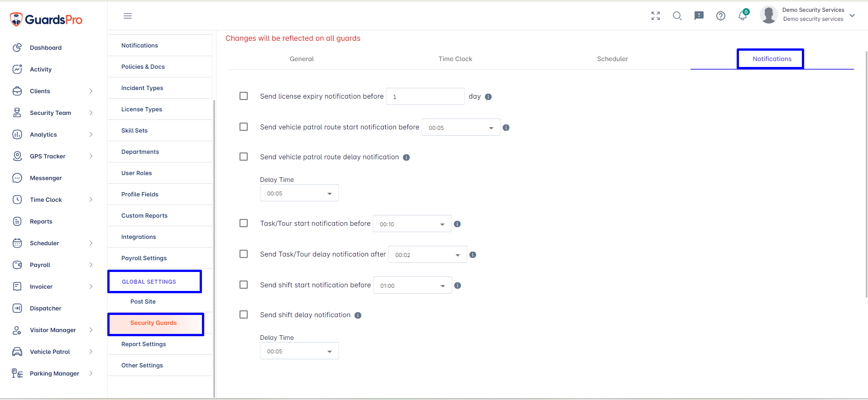The width and height of the screenshot is (868, 400).
Task: Open the account dropdown arrow
Action: click(x=852, y=15)
